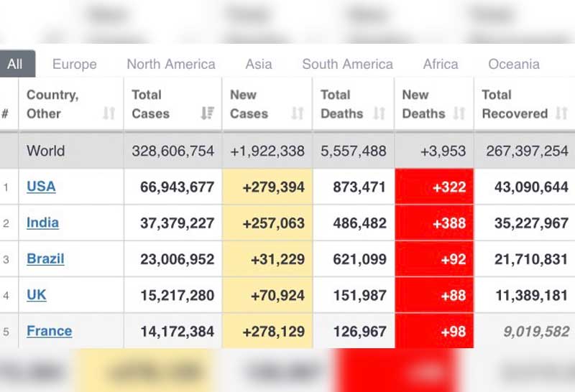Viewport: 575px width, 392px height.
Task: Open the Oceania tab
Action: click(x=513, y=64)
